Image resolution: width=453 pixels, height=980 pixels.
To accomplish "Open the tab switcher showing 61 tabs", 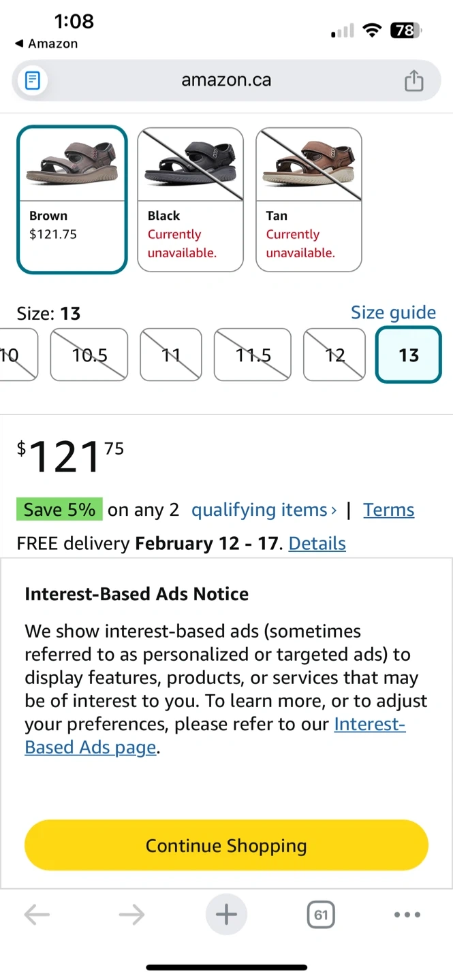I will tap(321, 915).
